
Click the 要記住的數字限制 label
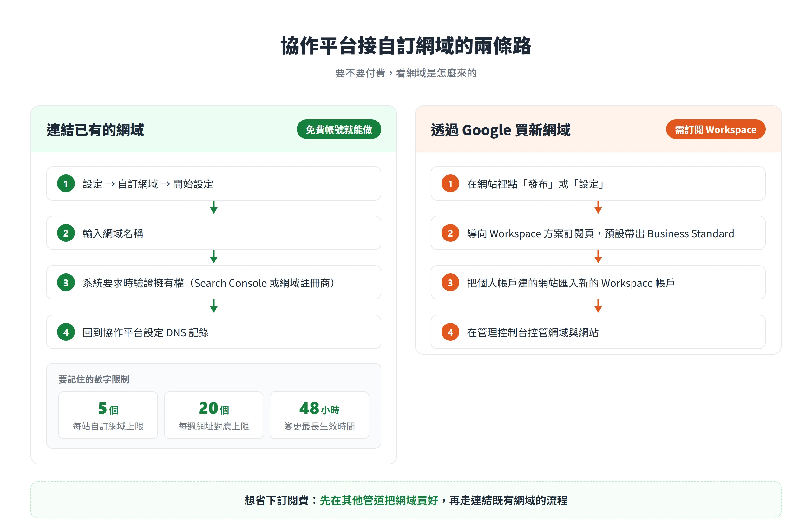tap(94, 379)
